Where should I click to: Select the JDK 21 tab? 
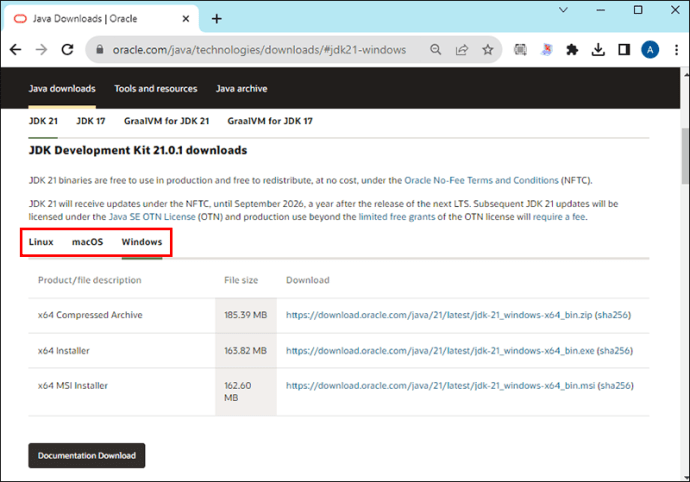[43, 121]
